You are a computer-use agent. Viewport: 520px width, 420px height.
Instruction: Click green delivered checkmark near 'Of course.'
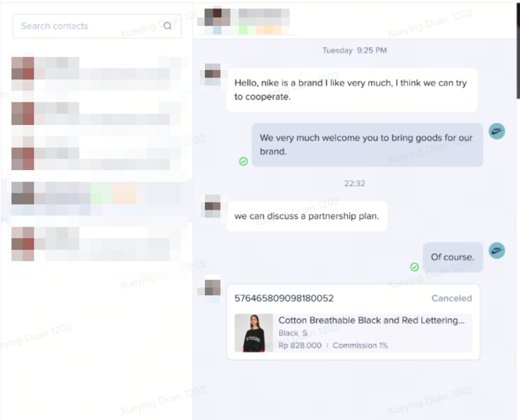414,267
